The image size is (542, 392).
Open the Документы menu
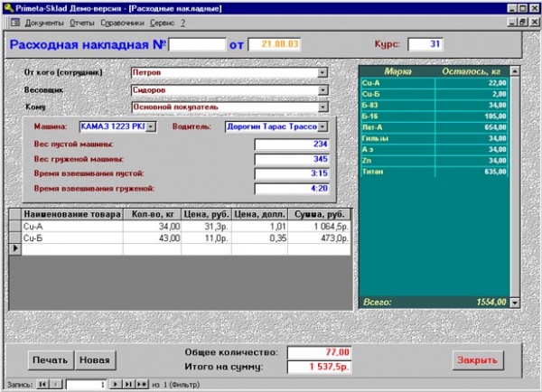[x=44, y=23]
